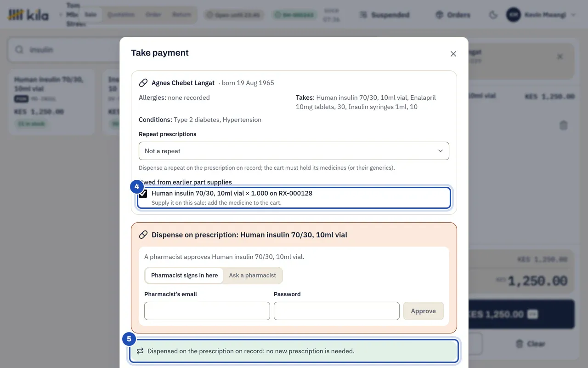Image resolution: width=588 pixels, height=368 pixels.
Task: Click the 'born 19 Aug 1965' text
Action: [x=248, y=83]
